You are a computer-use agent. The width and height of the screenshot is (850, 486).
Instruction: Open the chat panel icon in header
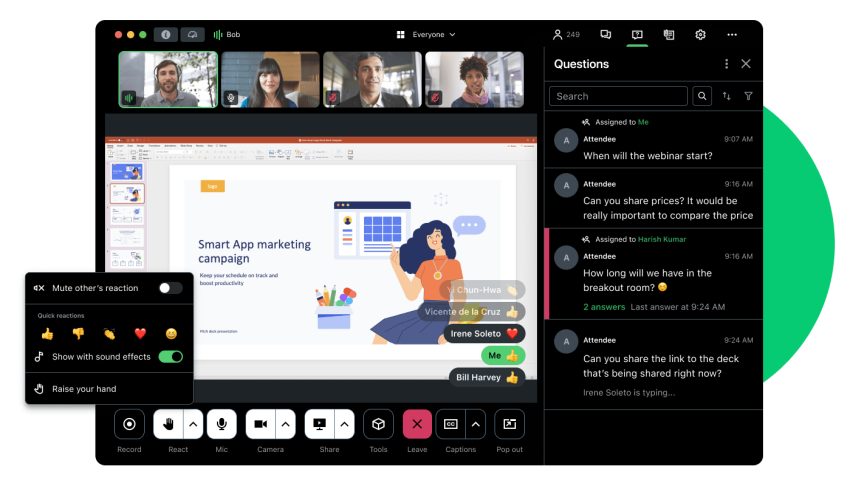coord(606,35)
